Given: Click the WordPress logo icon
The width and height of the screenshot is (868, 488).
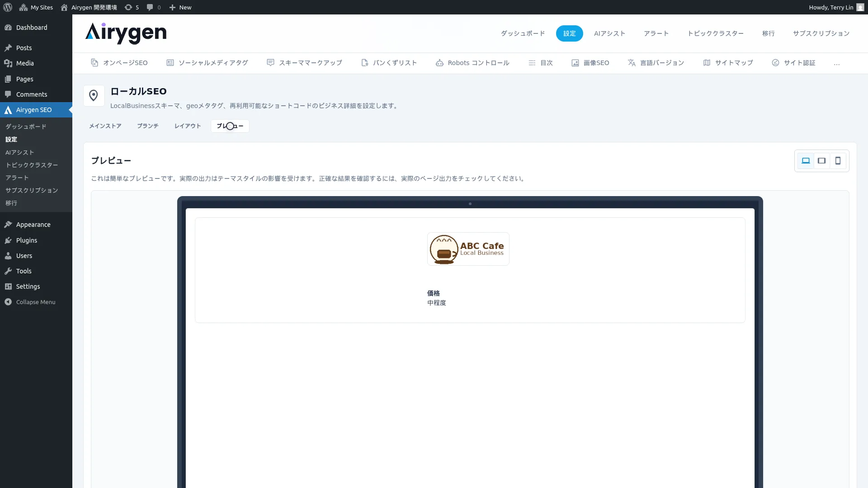Looking at the screenshot, I should (8, 7).
